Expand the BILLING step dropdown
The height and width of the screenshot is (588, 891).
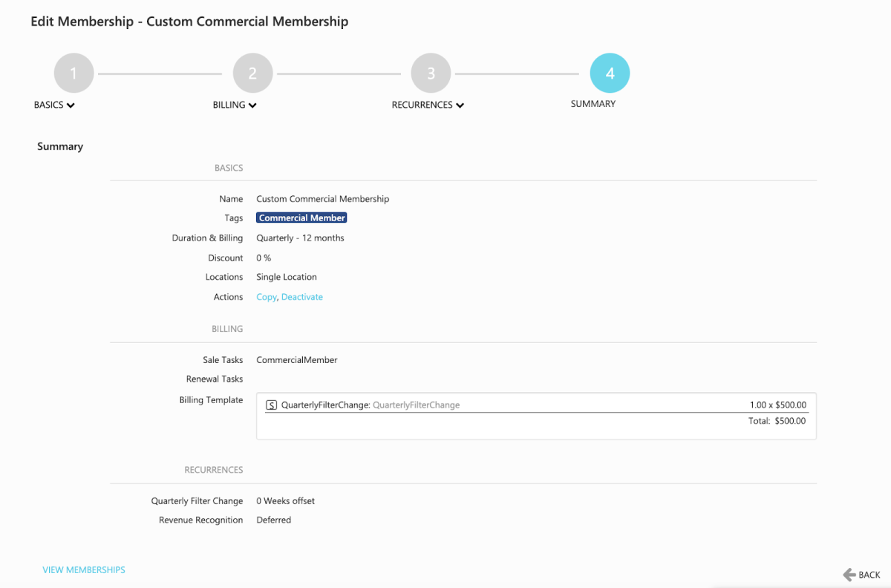(x=235, y=105)
